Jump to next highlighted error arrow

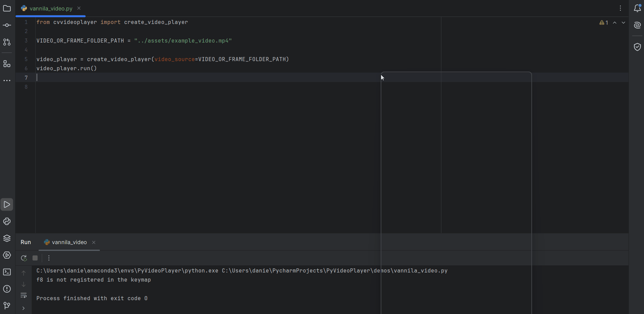[623, 23]
